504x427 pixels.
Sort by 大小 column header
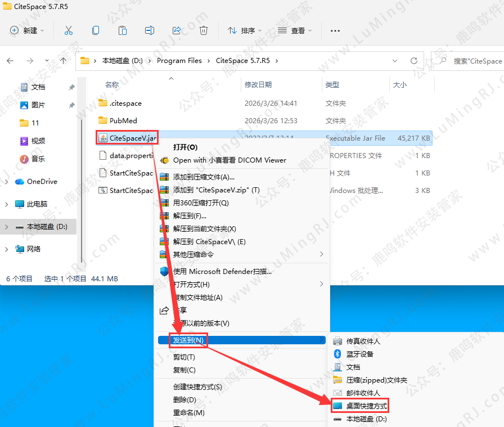pyautogui.click(x=400, y=84)
